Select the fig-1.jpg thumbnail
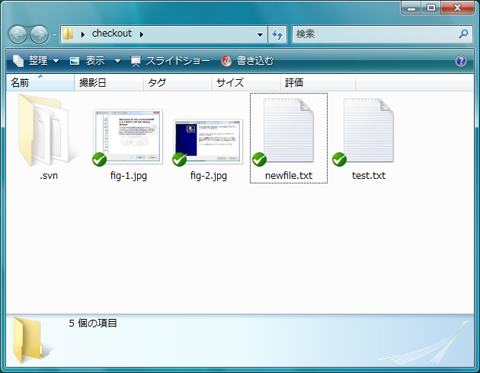This screenshot has width=480, height=373. tap(128, 137)
